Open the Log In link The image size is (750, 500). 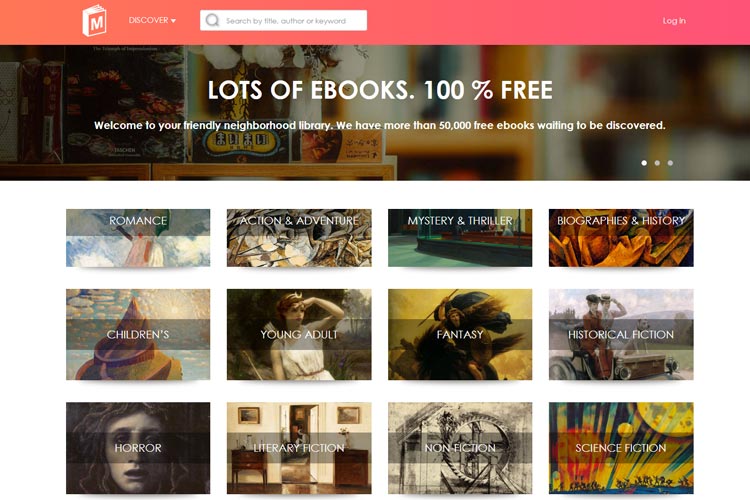tap(674, 21)
